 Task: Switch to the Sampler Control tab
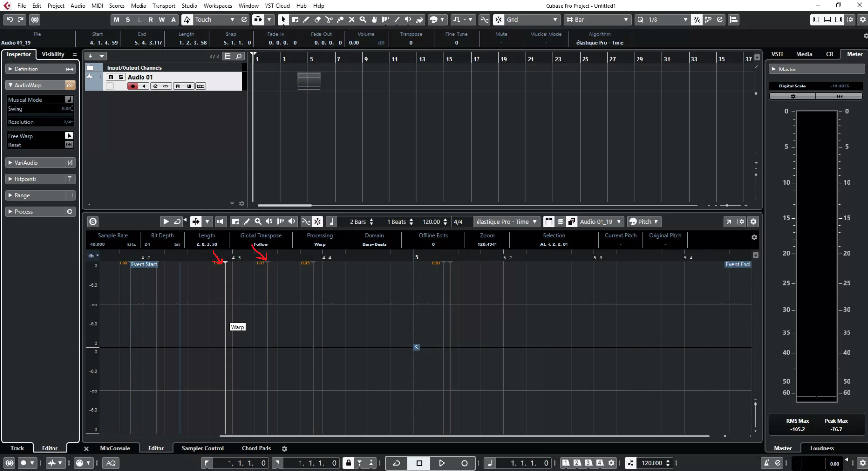click(x=203, y=448)
